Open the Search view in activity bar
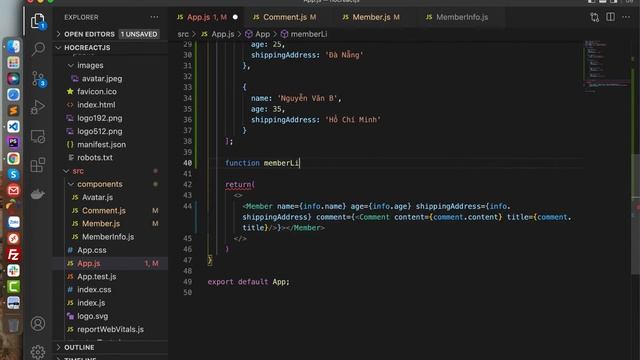Screen dimensions: 640x360 point(38,49)
